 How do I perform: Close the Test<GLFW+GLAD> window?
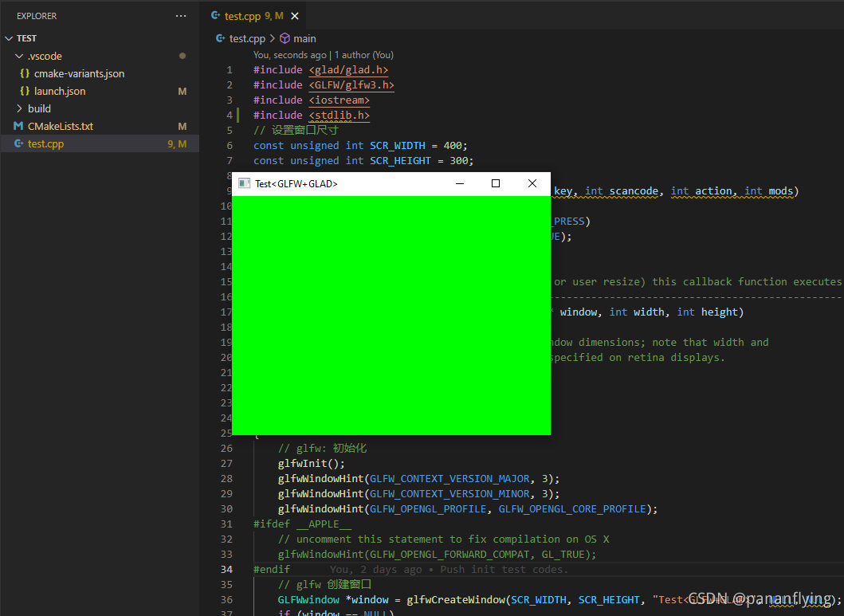tap(532, 183)
